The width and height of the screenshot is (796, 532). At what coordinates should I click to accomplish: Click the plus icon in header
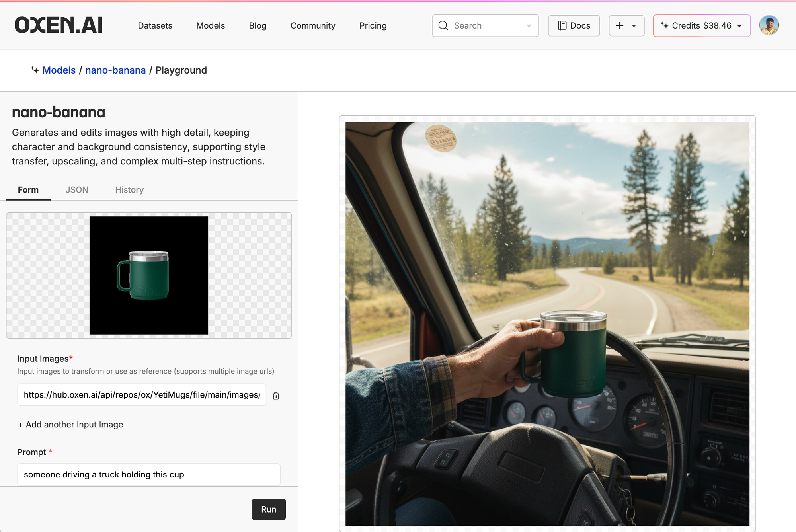[x=619, y=26]
